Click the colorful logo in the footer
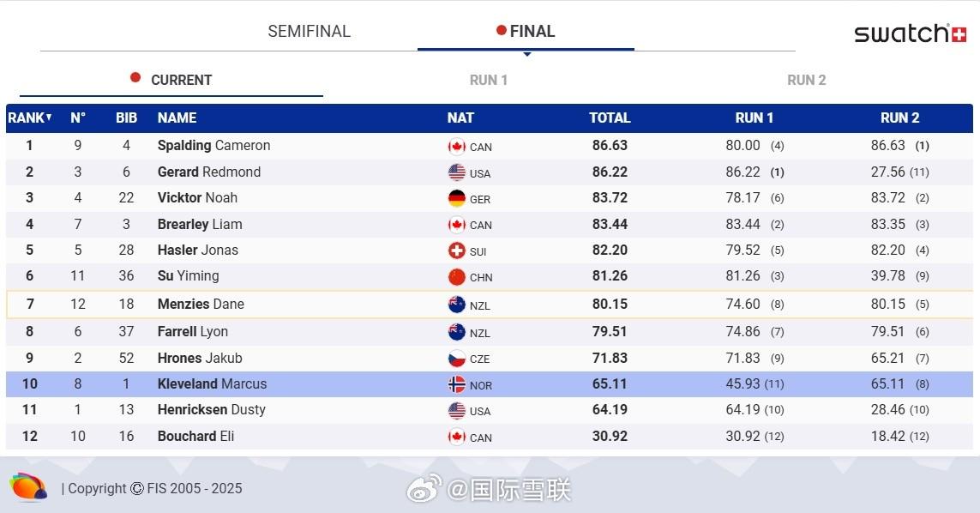 click(x=28, y=487)
